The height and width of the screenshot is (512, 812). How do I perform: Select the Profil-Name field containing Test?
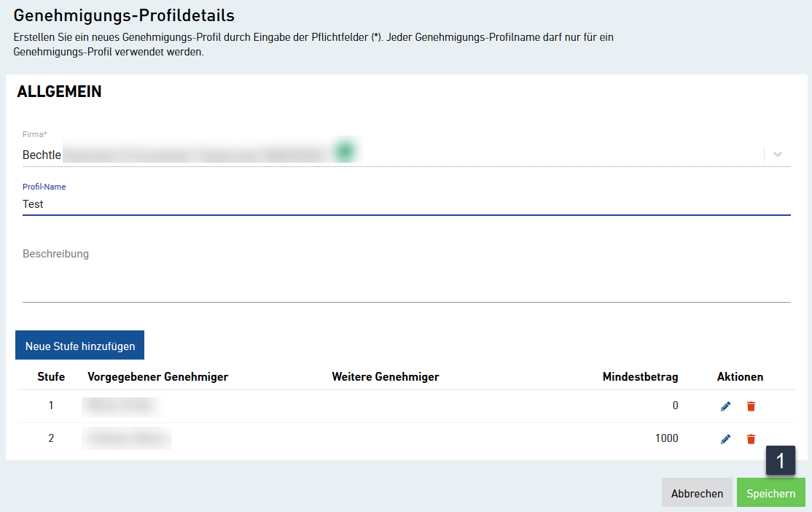[219, 203]
